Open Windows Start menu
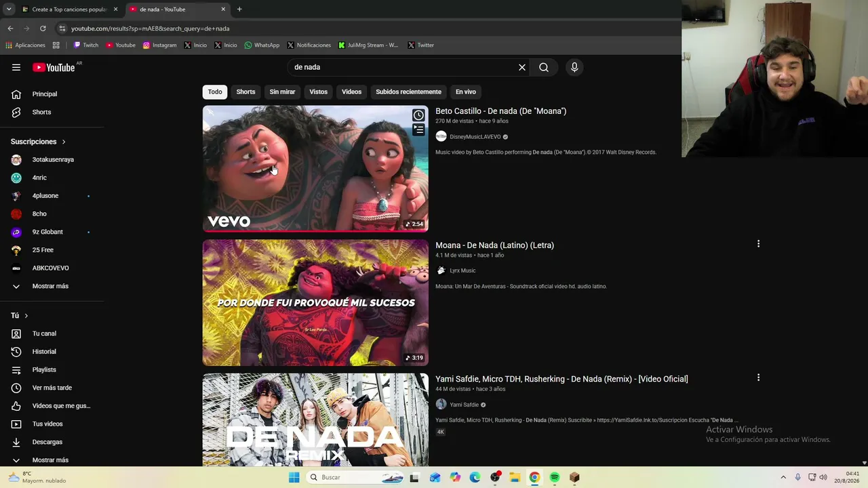 [294, 477]
